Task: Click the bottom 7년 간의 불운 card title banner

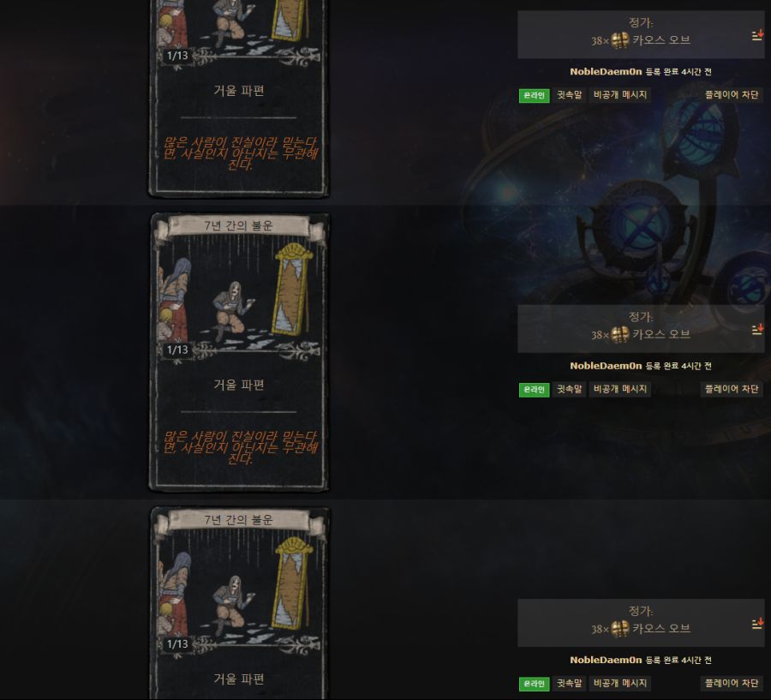Action: pos(239,520)
